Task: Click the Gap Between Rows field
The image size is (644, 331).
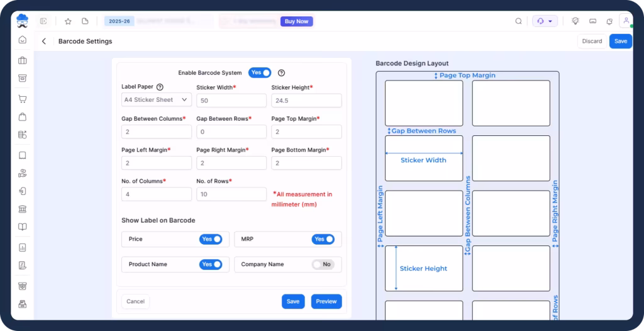Action: [x=231, y=132]
